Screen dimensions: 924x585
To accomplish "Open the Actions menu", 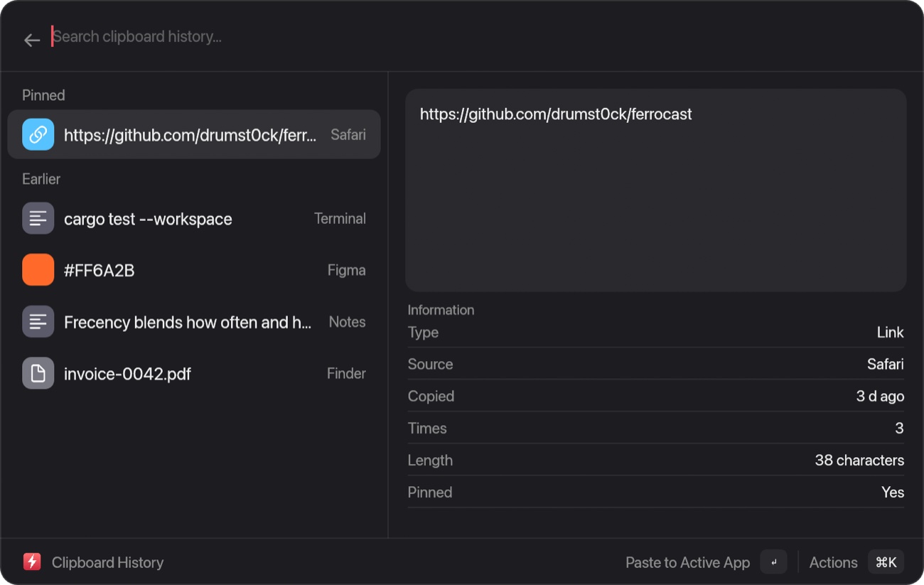I will (833, 563).
